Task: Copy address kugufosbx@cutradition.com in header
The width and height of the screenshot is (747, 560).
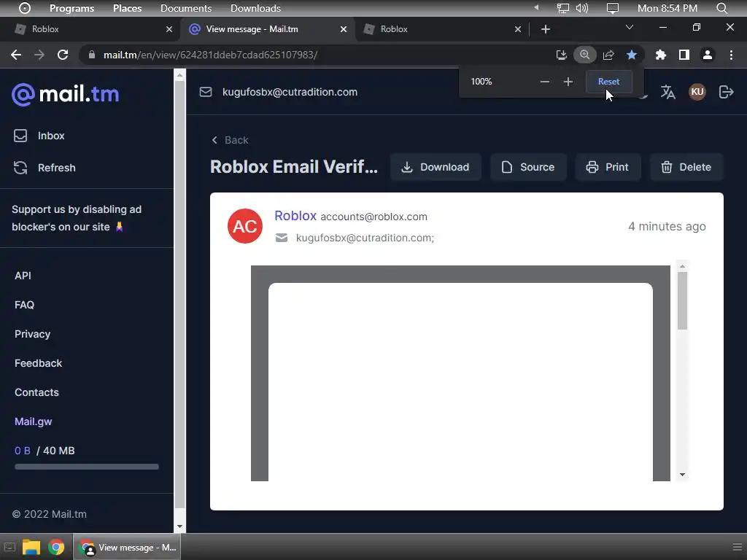Action: 290,92
